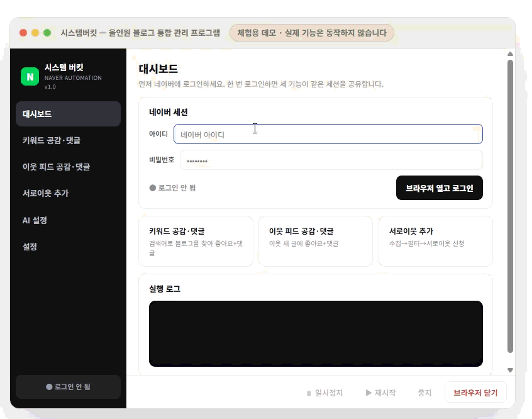Viewport: 532px width, 419px height.
Task: Click the black 실행 로그 output area
Action: coord(316,333)
